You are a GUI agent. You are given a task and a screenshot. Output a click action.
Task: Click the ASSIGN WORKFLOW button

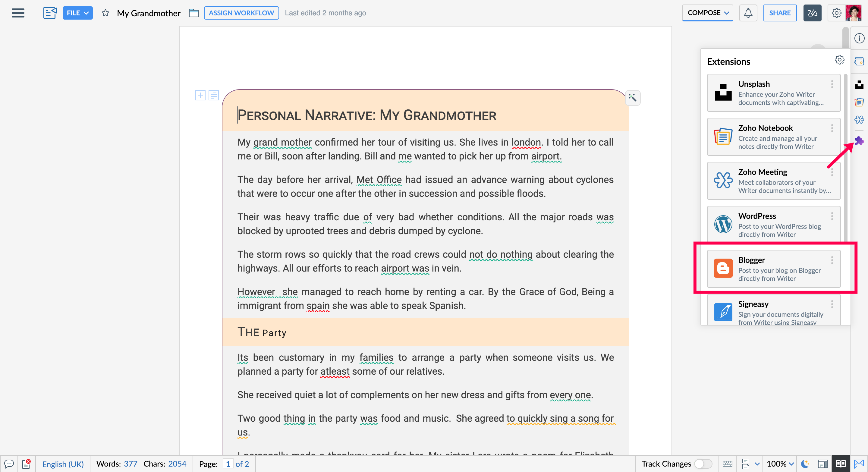click(x=241, y=13)
